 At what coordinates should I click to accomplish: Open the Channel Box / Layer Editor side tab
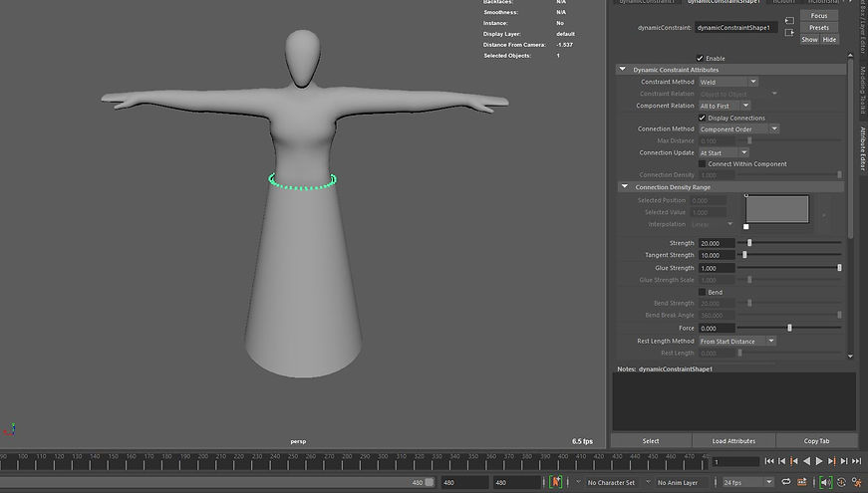coord(862,27)
